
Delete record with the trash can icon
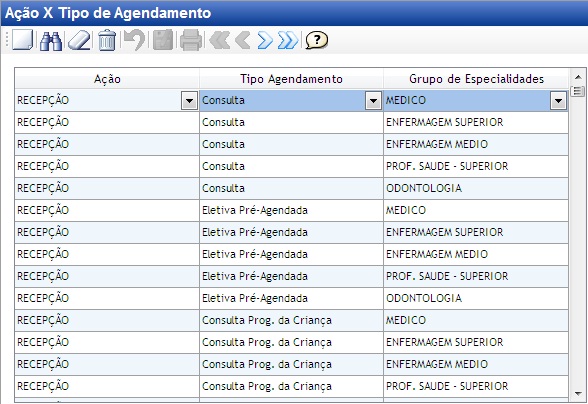click(x=107, y=40)
